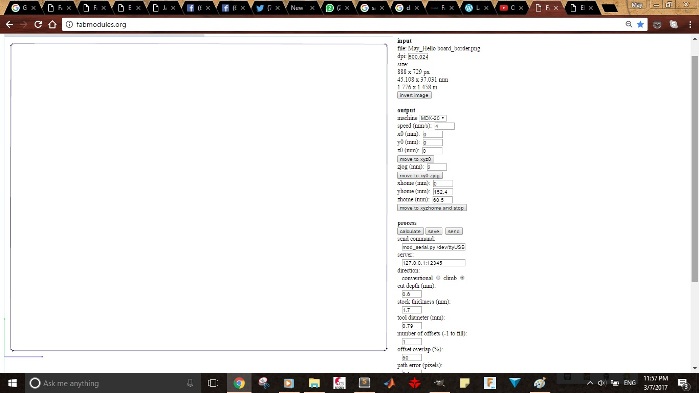Click the ENG language indicator
Screen dimensions: 699x393
pyautogui.click(x=629, y=383)
